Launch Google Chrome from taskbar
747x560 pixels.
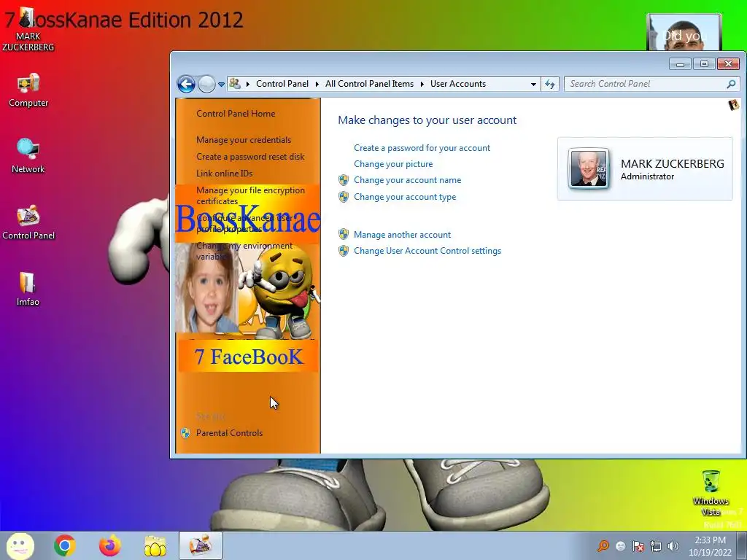65,545
